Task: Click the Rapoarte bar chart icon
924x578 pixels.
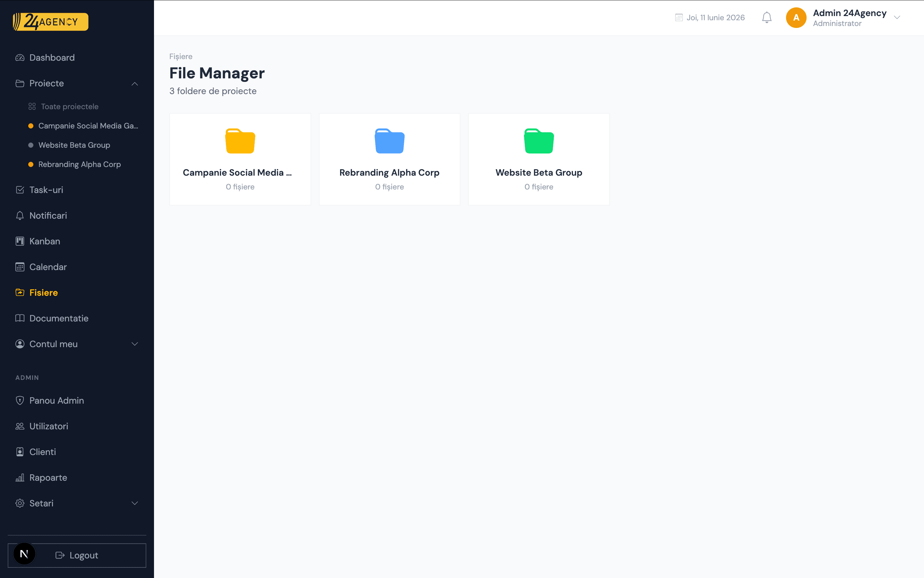Action: [20, 477]
